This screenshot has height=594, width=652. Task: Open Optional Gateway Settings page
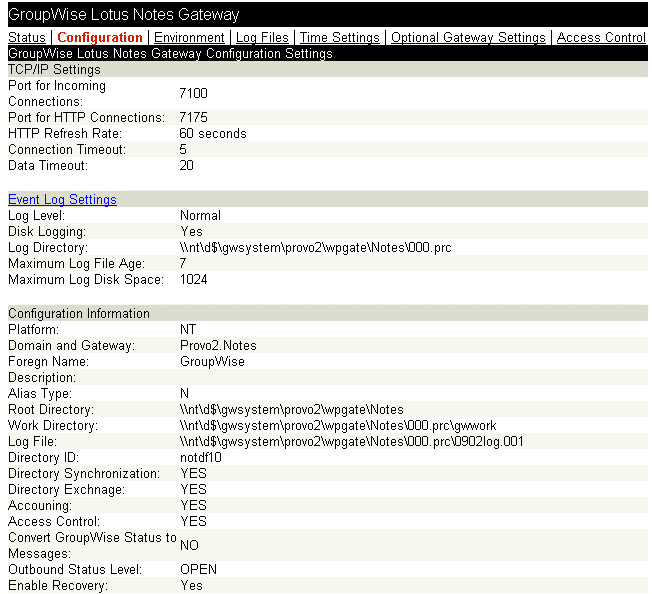pos(468,37)
